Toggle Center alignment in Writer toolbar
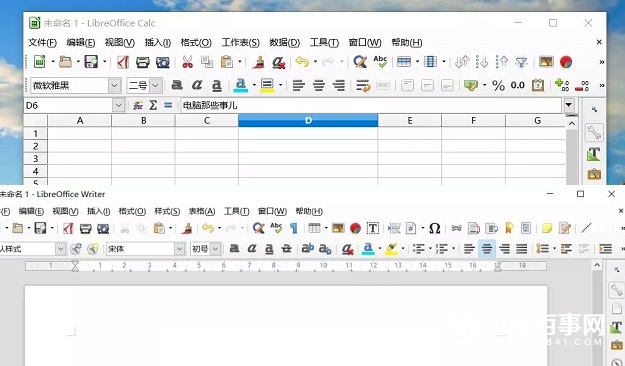The width and height of the screenshot is (625, 366). coord(487,249)
